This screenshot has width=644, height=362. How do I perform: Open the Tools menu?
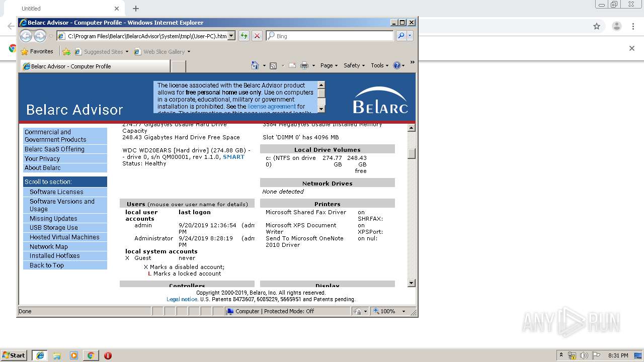380,65
